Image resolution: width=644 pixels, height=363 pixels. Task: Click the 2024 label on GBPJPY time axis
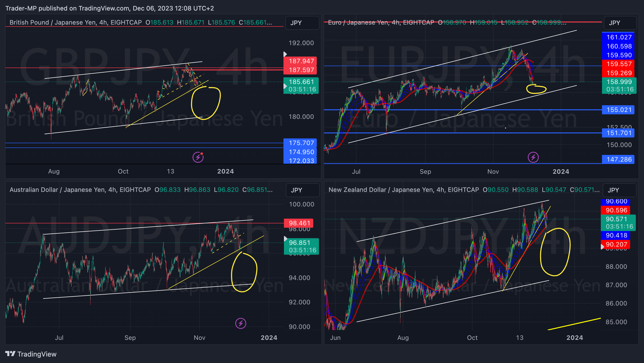click(225, 172)
